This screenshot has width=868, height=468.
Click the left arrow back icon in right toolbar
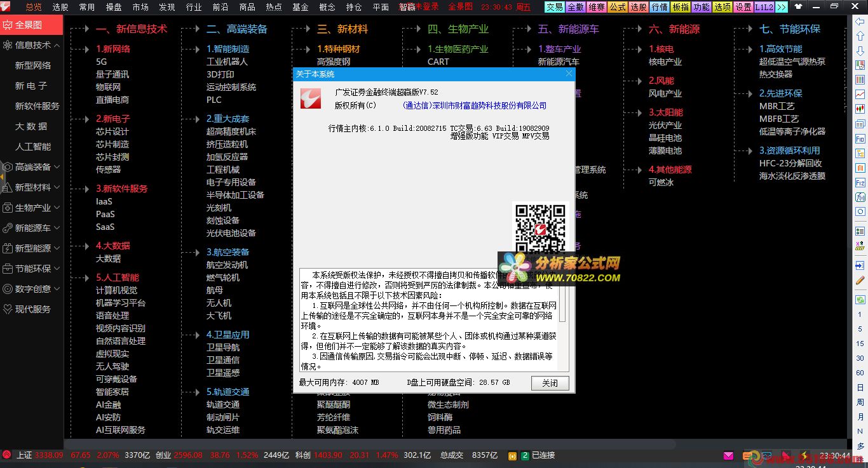coord(860,21)
